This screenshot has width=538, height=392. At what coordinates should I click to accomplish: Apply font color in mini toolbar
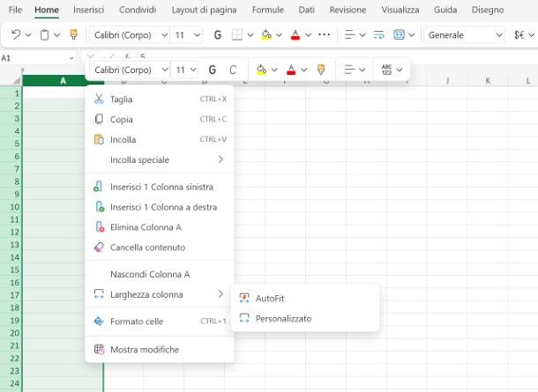[291, 70]
